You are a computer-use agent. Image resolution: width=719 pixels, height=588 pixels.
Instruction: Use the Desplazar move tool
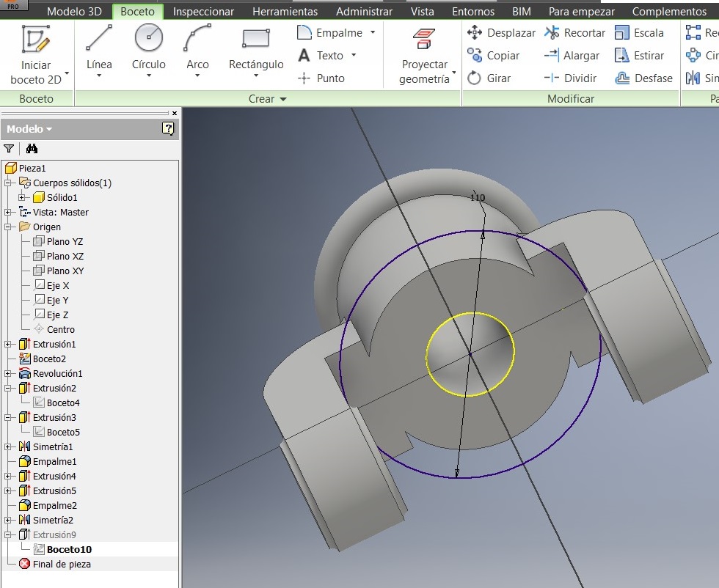500,32
